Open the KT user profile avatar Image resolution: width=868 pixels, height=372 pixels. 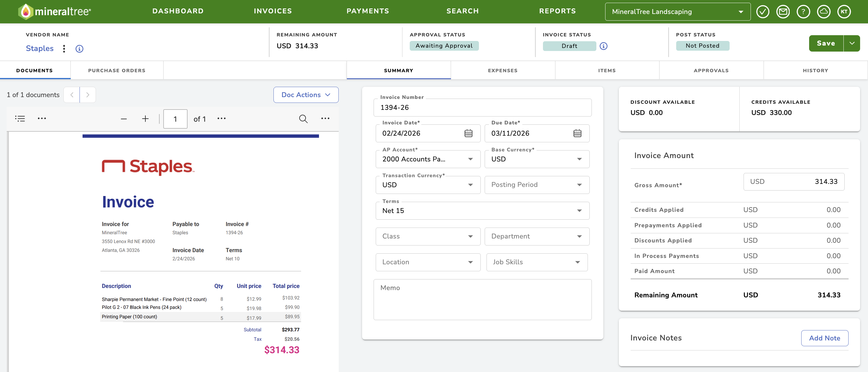(844, 12)
